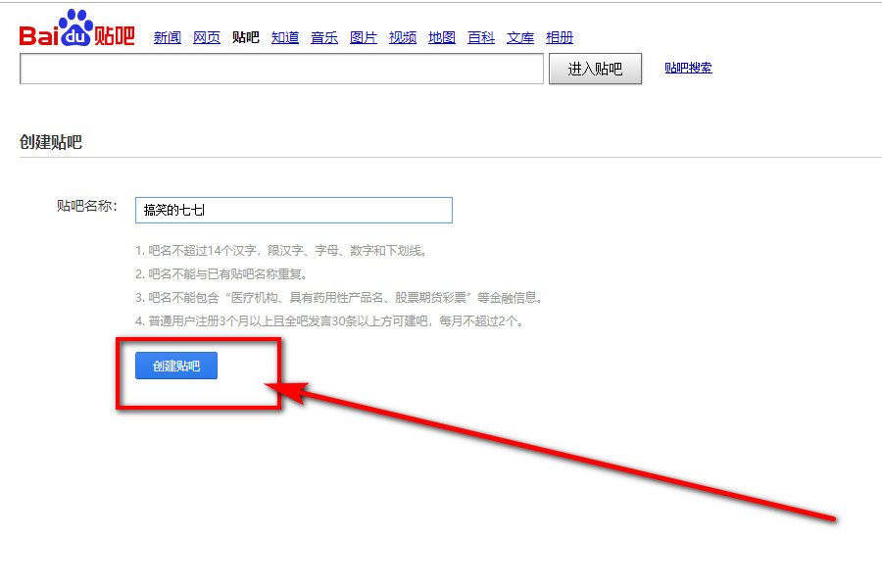Go to the 网页 search link
This screenshot has width=882, height=588.
tap(206, 38)
